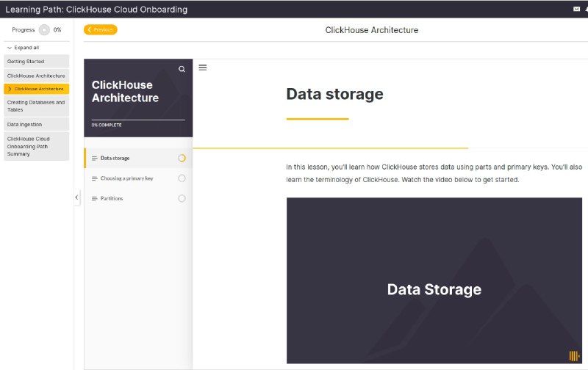Click the Partitions completion circle
The image size is (588, 370).
pyautogui.click(x=182, y=198)
